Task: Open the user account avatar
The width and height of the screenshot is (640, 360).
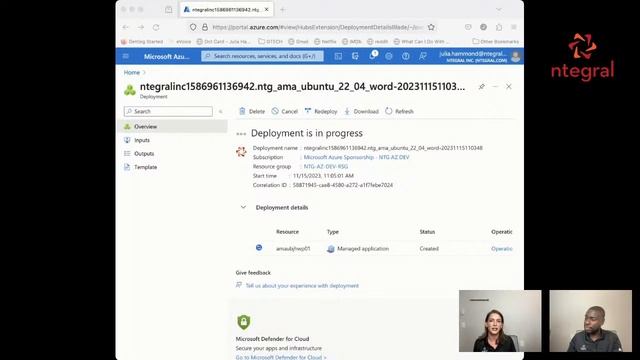Action: coord(516,56)
